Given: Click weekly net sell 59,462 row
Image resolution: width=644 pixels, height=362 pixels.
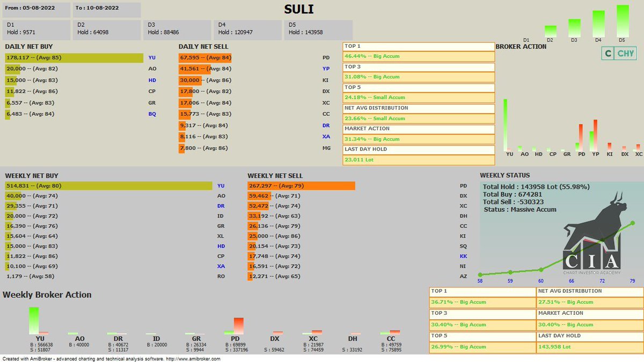Looking at the screenshot, I should pos(358,196).
